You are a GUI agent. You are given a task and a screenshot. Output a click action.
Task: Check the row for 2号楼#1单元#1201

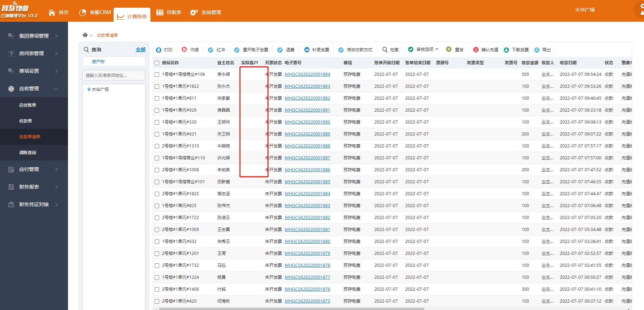pyautogui.click(x=157, y=254)
